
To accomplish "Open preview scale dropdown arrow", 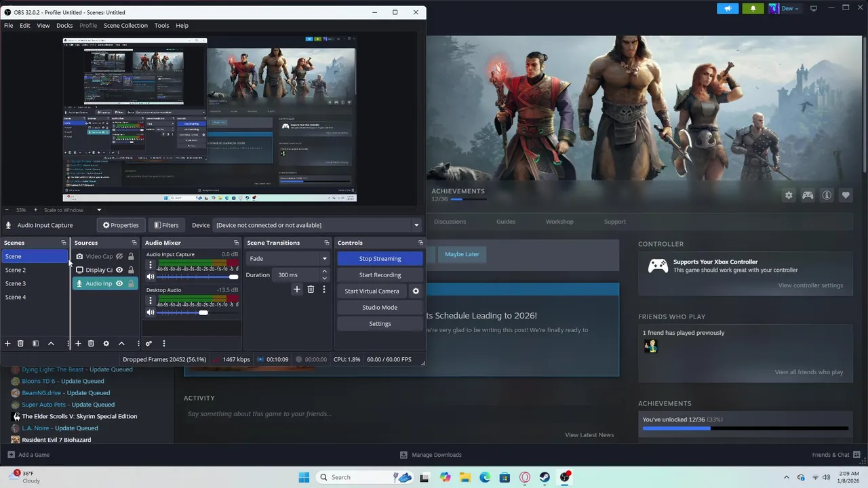I will 98,210.
